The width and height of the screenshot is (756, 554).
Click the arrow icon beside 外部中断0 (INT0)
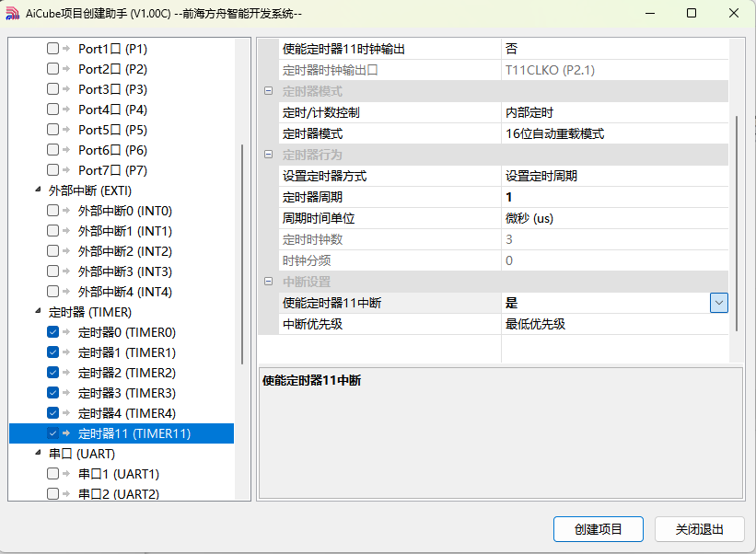tap(66, 211)
